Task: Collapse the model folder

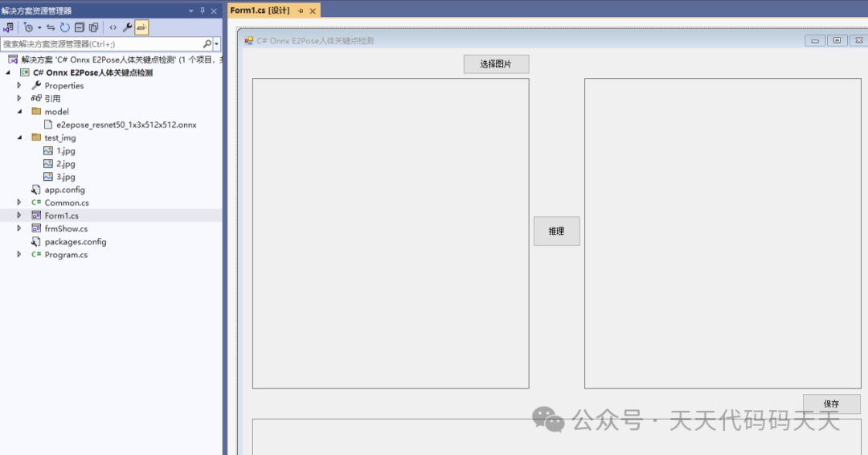Action: [x=19, y=111]
